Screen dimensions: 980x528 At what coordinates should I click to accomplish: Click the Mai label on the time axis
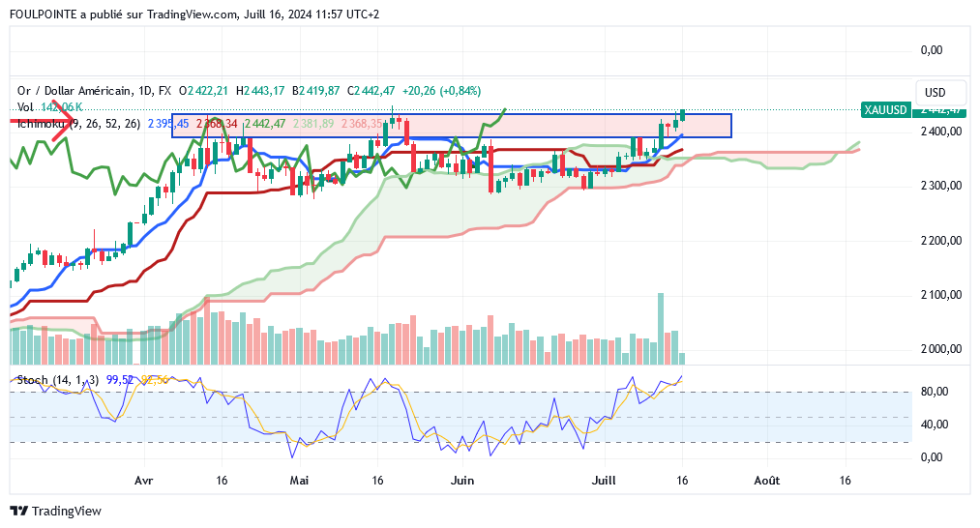[x=299, y=481]
